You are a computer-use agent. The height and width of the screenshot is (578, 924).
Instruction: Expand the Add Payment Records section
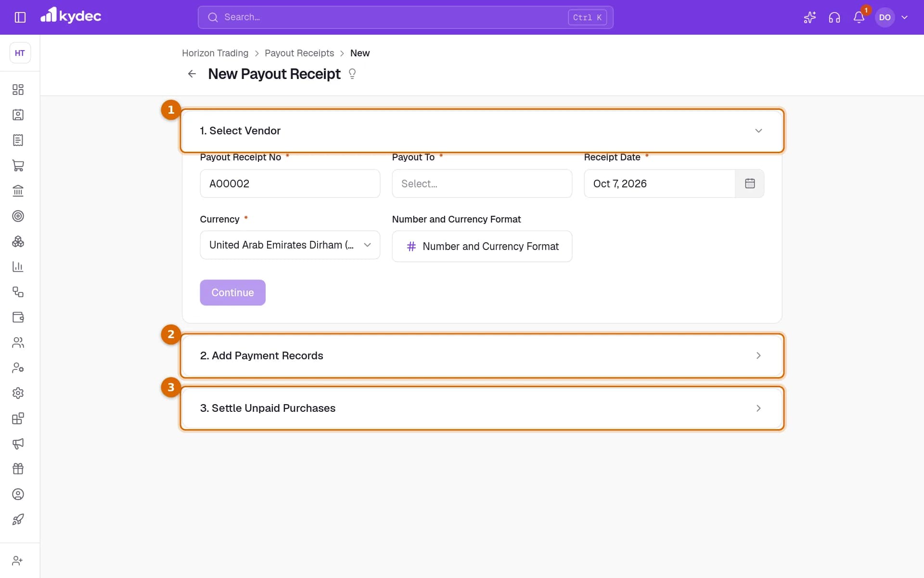point(482,355)
